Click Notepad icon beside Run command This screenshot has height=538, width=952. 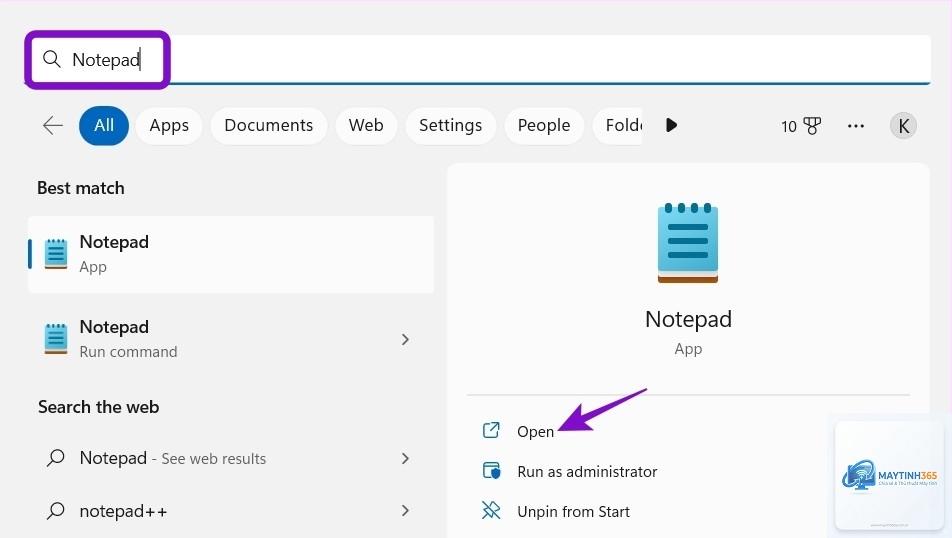[x=56, y=339]
